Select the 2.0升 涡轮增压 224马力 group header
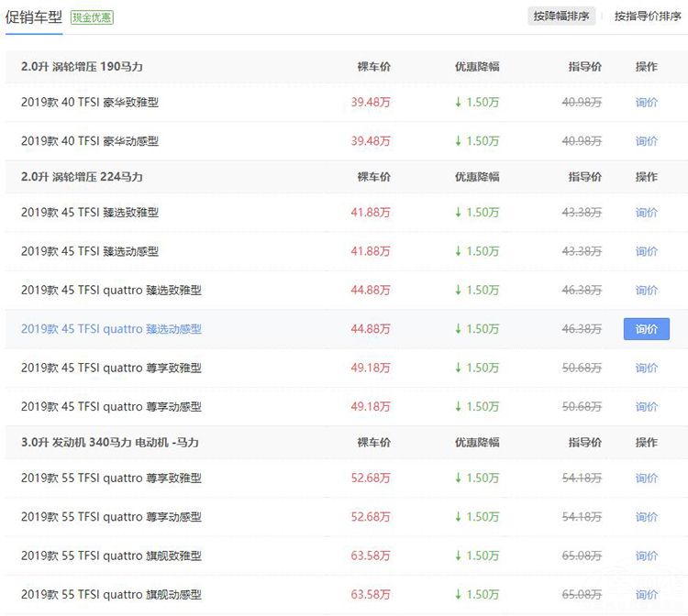 click(x=82, y=177)
